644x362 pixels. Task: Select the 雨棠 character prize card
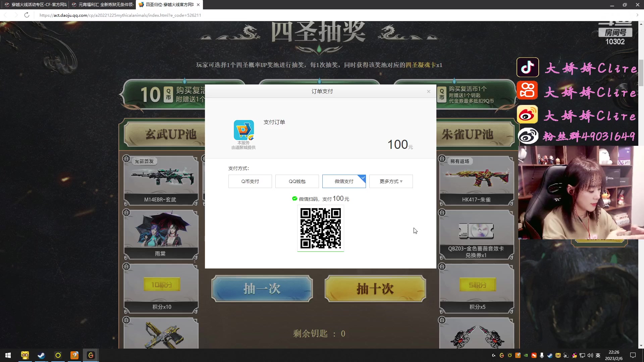coord(161,235)
